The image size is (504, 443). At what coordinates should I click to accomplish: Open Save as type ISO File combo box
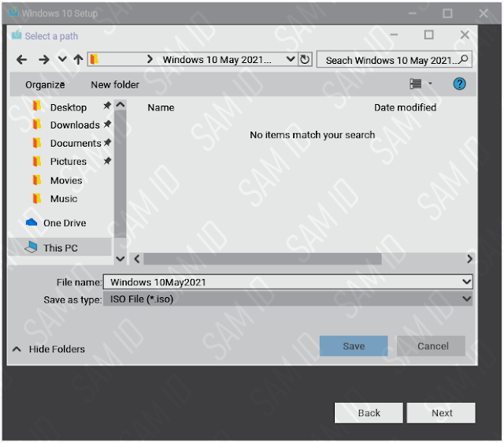point(287,300)
